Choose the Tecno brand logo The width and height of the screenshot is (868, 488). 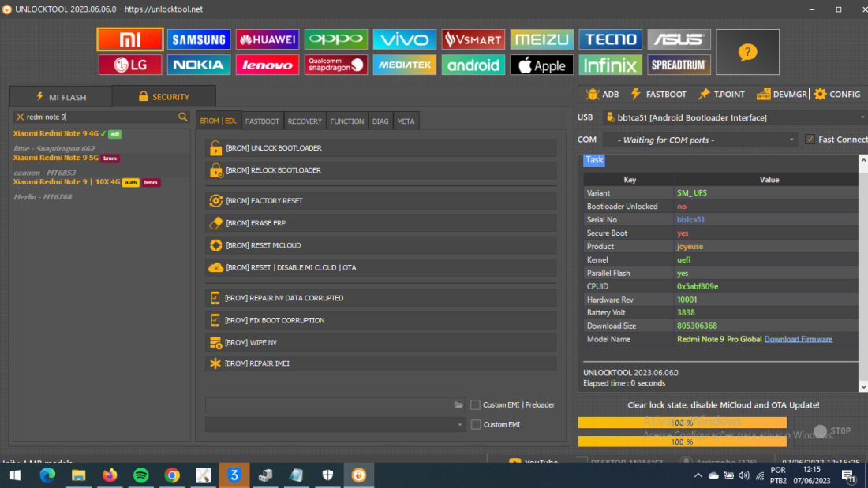coord(611,40)
